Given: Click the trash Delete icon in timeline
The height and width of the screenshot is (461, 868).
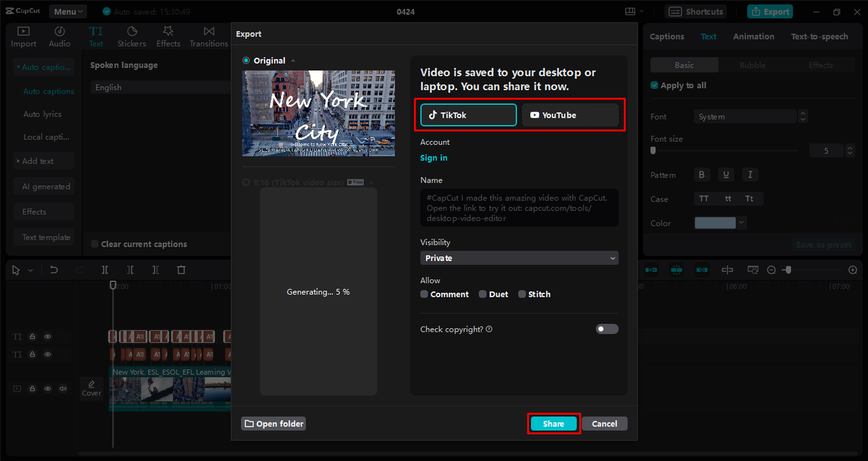Looking at the screenshot, I should point(181,270).
